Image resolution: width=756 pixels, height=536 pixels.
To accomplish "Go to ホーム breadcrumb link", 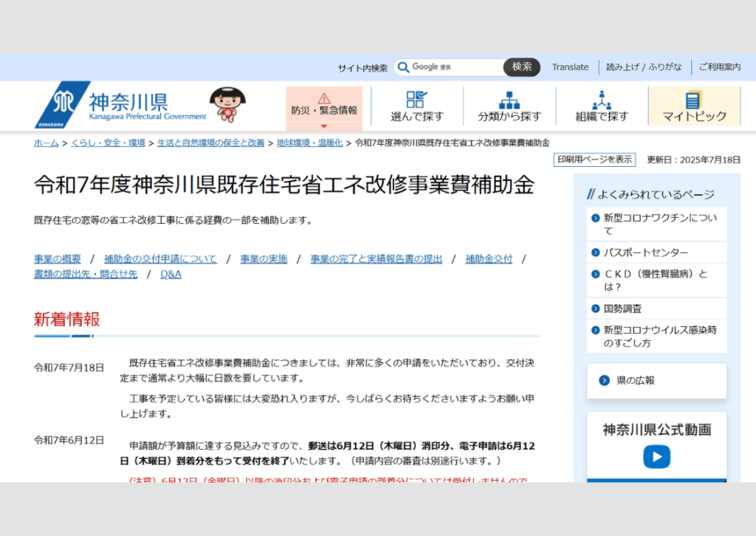I will [46, 143].
